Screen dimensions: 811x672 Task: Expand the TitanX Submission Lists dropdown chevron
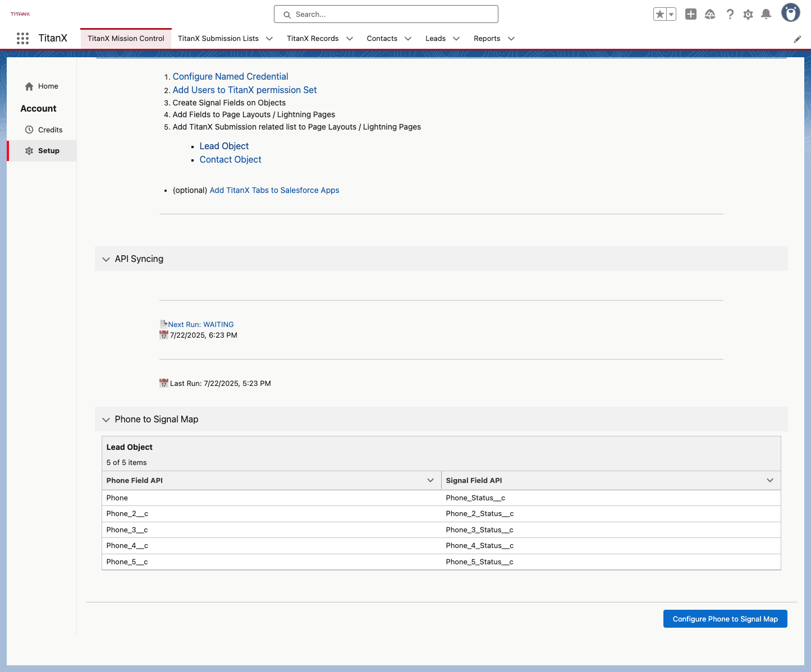tap(269, 39)
